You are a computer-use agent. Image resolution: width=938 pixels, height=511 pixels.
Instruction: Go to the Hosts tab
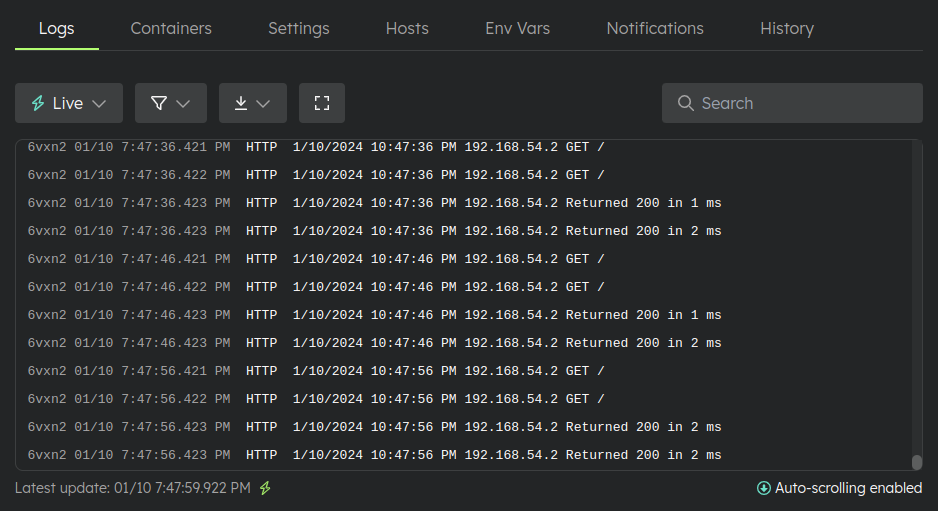click(x=407, y=28)
